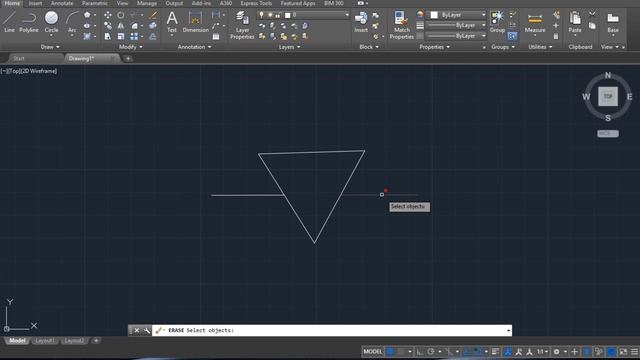The height and width of the screenshot is (360, 640).
Task: Toggle layer freeze sun icon
Action: 270,15
